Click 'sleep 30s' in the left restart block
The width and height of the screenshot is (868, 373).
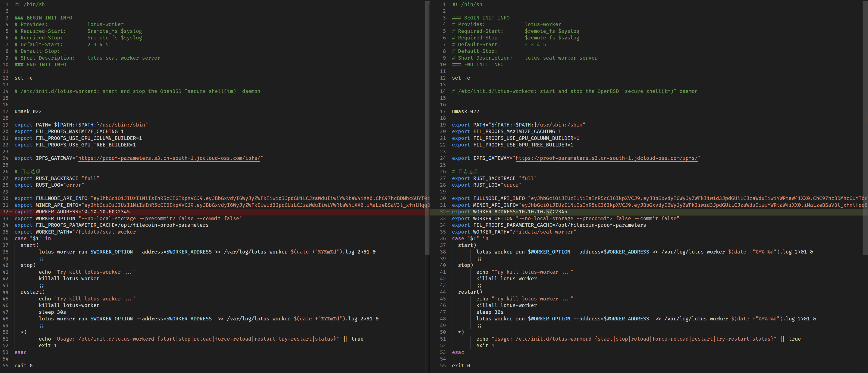tap(52, 312)
